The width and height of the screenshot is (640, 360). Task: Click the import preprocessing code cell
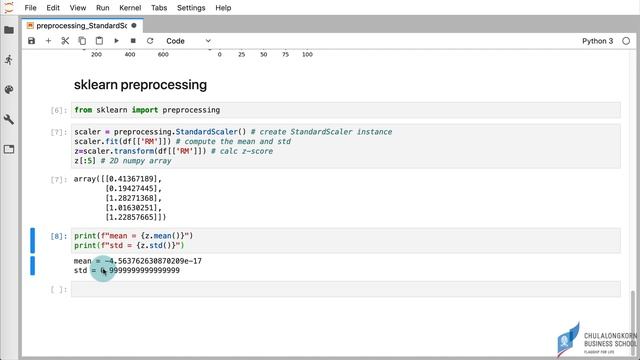345,110
